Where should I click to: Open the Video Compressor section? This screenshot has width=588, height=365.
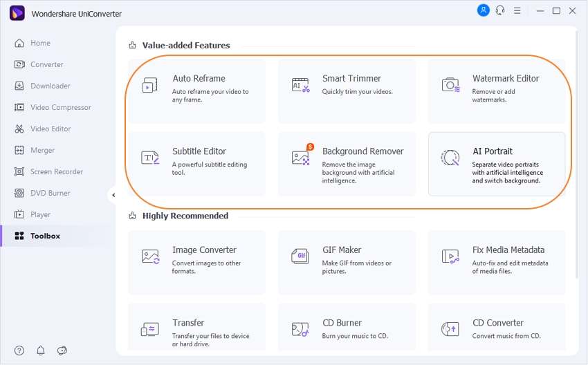60,107
